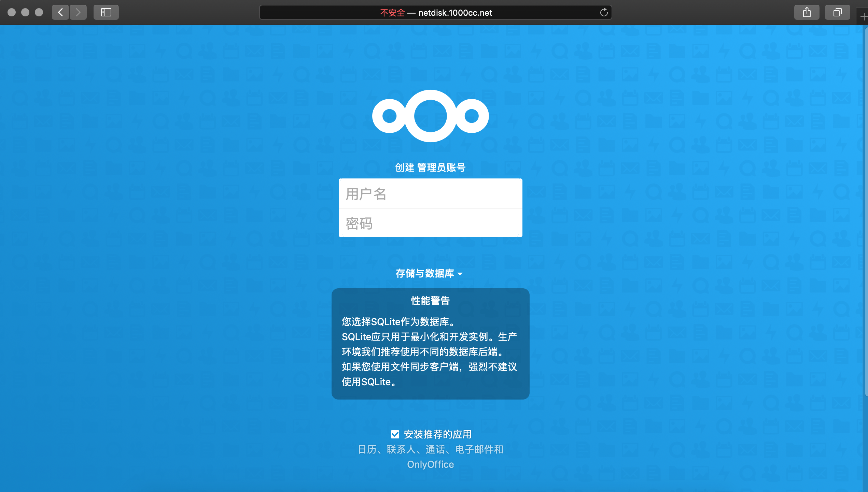This screenshot has width=868, height=492.
Task: Click the address bar showing netdisk.1000cc.net
Action: (x=435, y=13)
